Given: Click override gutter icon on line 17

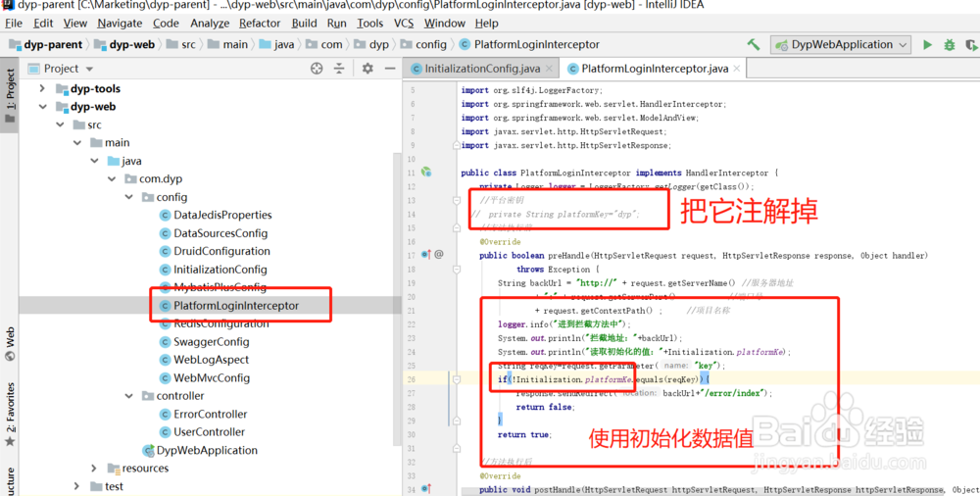Looking at the screenshot, I should [426, 255].
